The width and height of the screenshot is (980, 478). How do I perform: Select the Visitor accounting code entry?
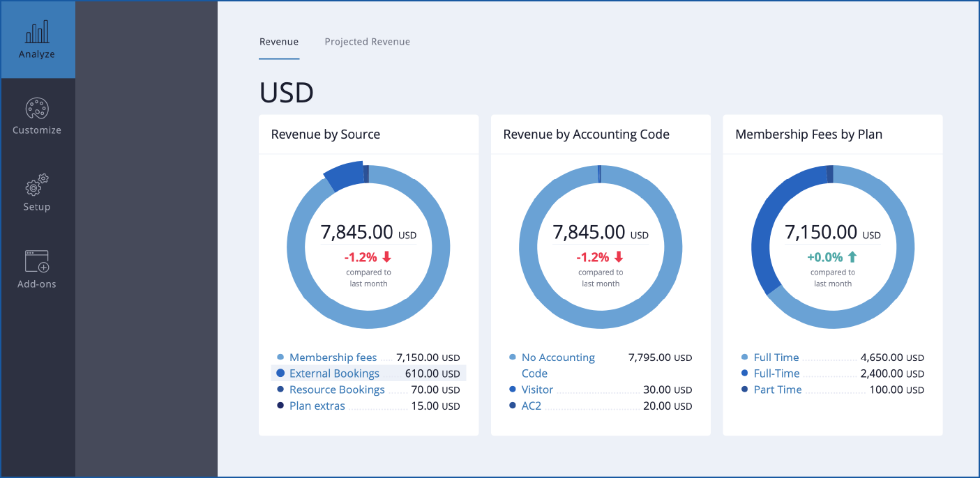pyautogui.click(x=537, y=390)
